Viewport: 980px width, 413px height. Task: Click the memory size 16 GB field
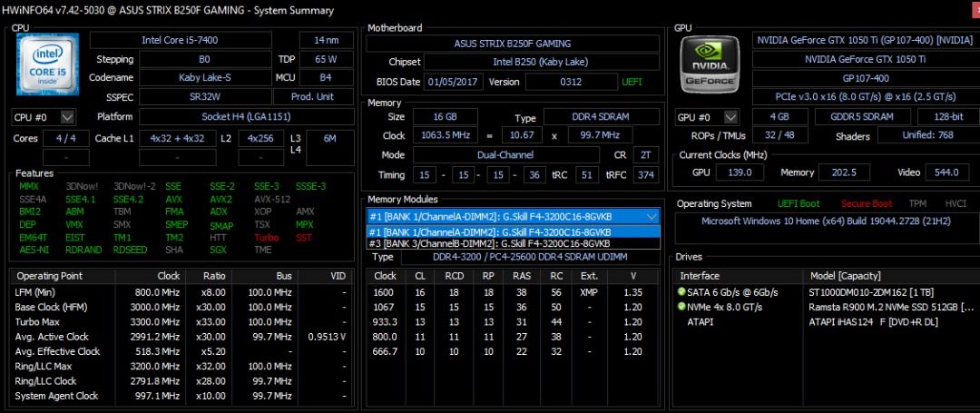(445, 117)
